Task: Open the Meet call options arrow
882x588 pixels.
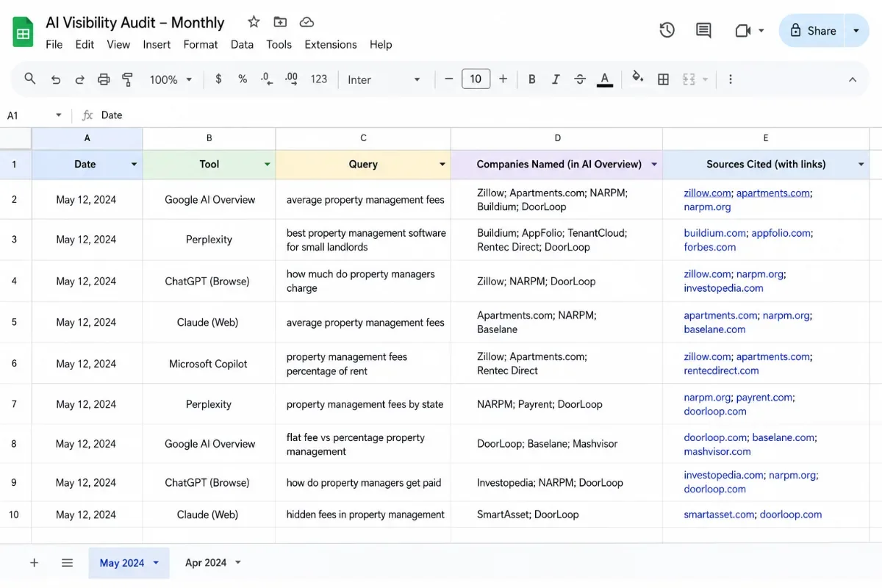Action: click(x=761, y=31)
